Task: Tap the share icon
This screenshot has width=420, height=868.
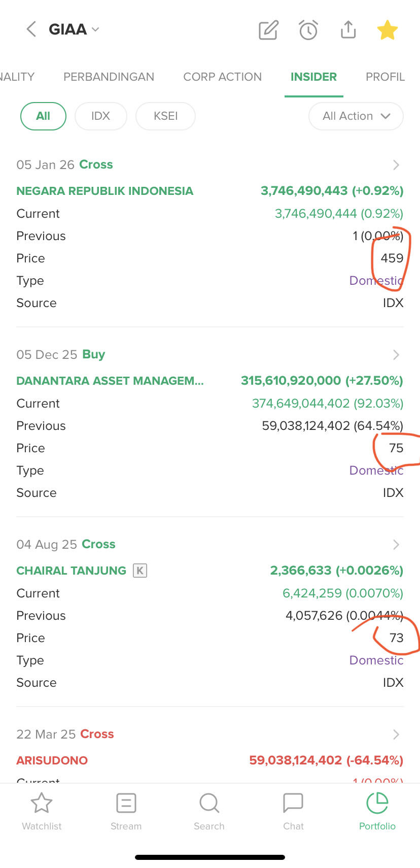Action: [x=348, y=29]
